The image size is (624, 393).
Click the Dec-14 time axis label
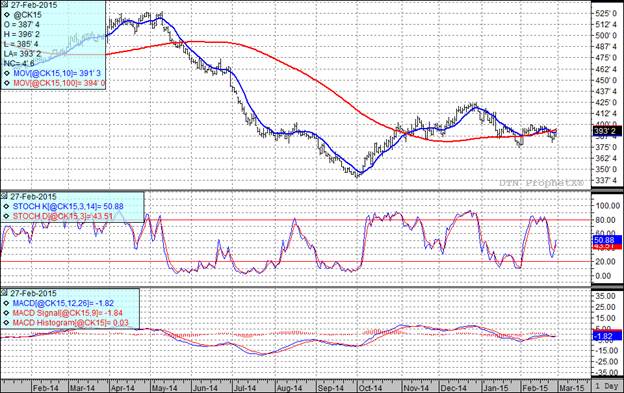pyautogui.click(x=454, y=387)
